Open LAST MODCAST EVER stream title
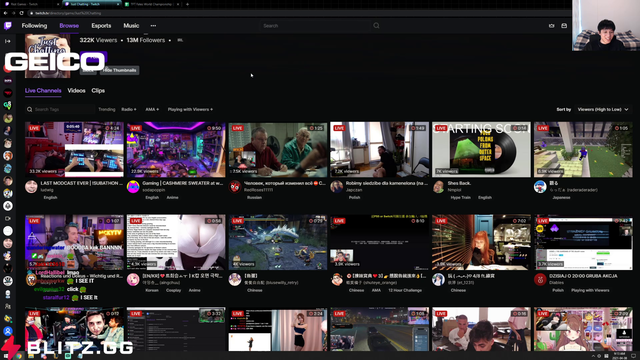 click(x=82, y=183)
